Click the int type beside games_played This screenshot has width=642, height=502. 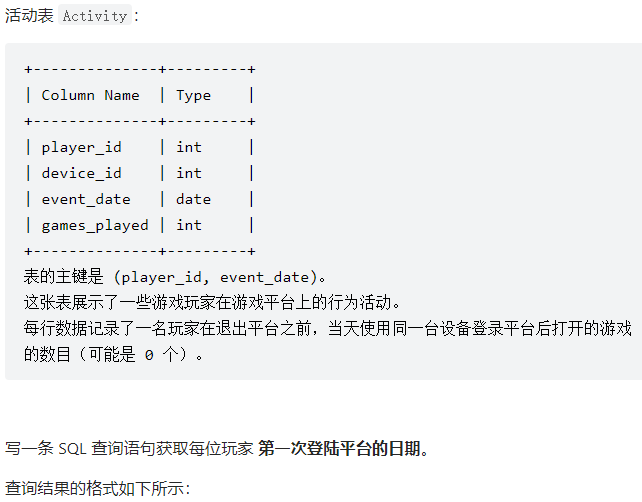pyautogui.click(x=189, y=225)
